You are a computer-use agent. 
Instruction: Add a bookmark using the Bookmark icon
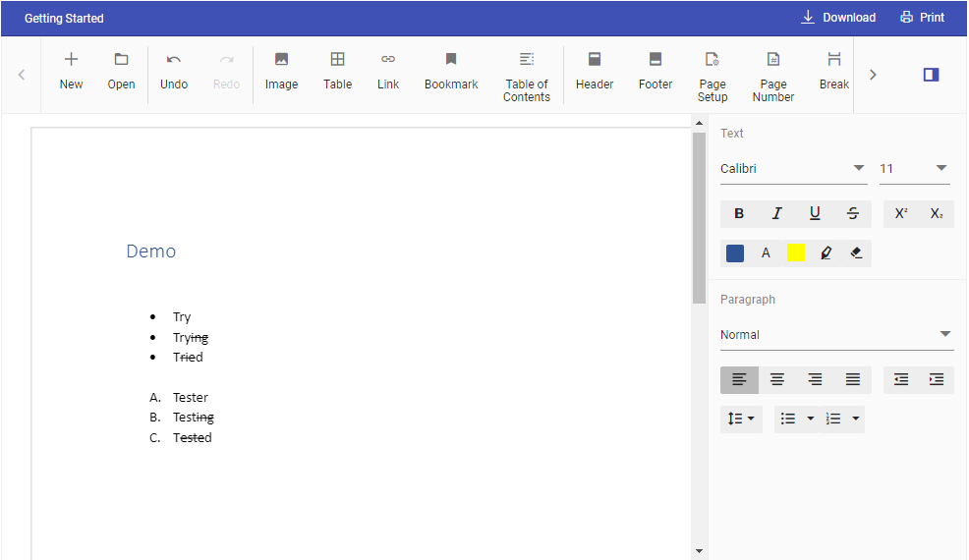tap(451, 71)
